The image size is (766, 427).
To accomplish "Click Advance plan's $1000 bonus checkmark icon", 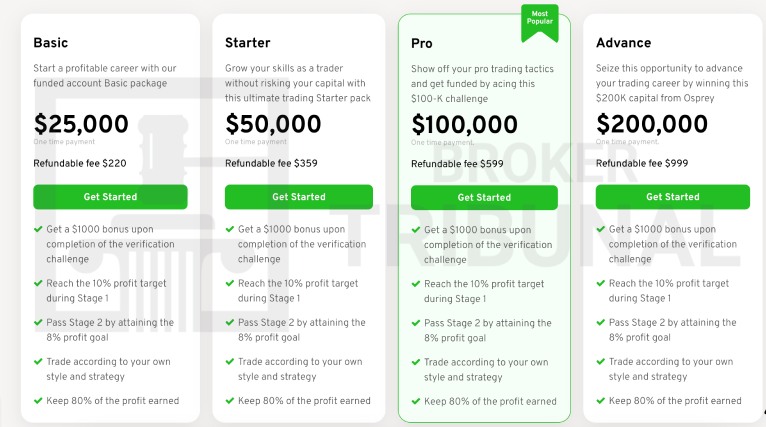I will (600, 229).
